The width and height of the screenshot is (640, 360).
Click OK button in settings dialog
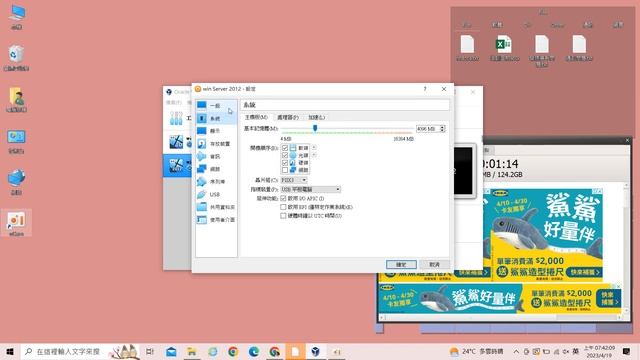coord(401,264)
